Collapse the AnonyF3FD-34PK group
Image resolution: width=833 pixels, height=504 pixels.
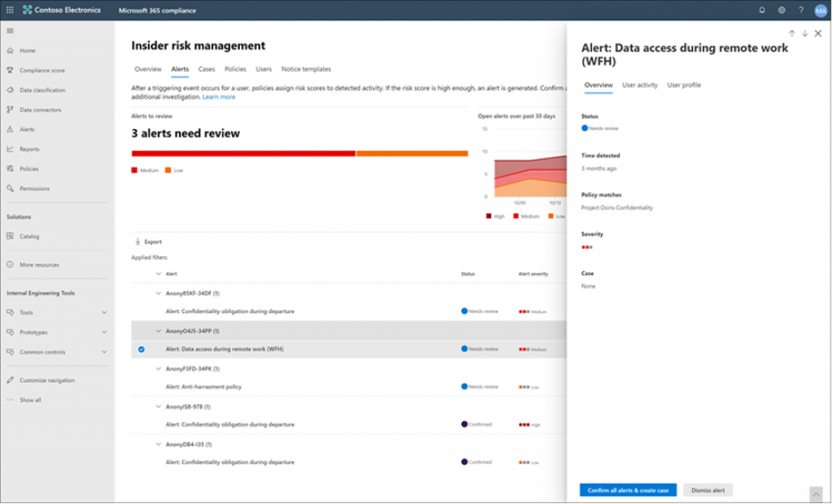(159, 368)
